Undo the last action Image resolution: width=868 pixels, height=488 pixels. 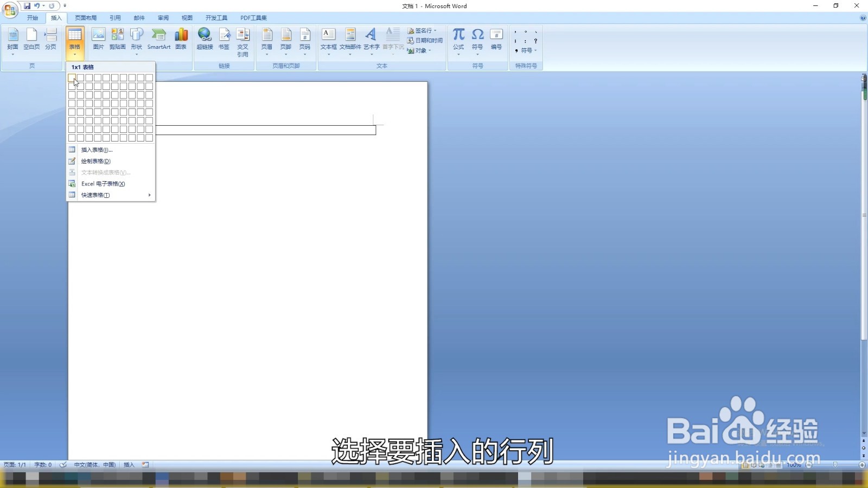click(x=37, y=6)
